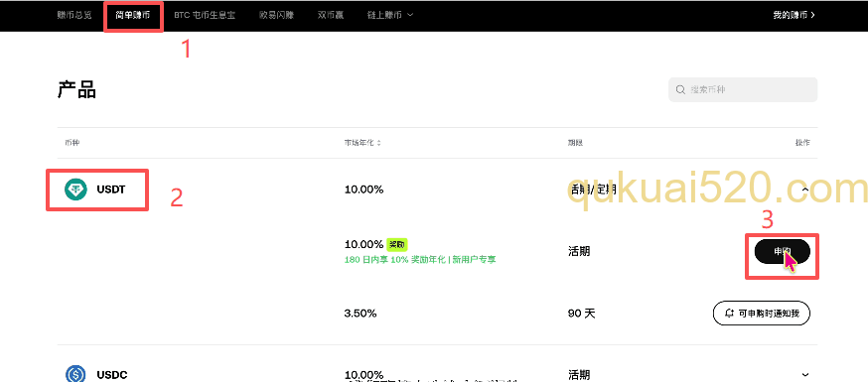Click the 搜索币种 search field
The image size is (868, 382).
742,89
